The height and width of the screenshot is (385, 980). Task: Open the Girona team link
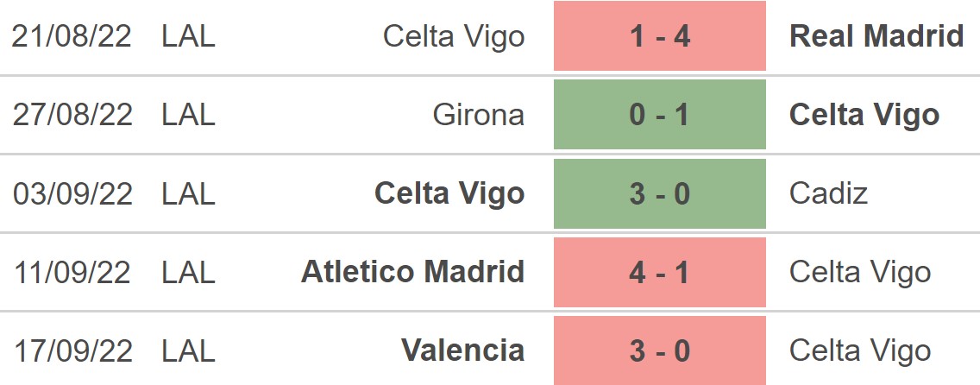tap(479, 115)
